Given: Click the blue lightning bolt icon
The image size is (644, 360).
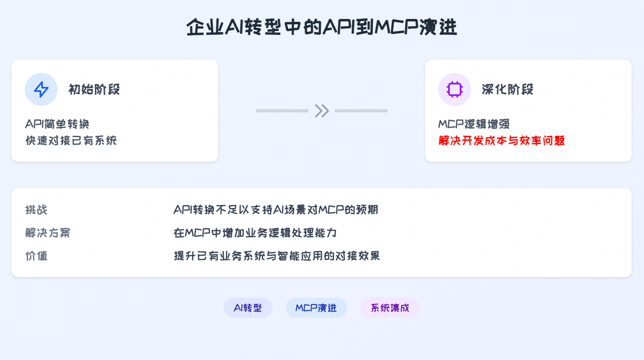Looking at the screenshot, I should click(41, 89).
